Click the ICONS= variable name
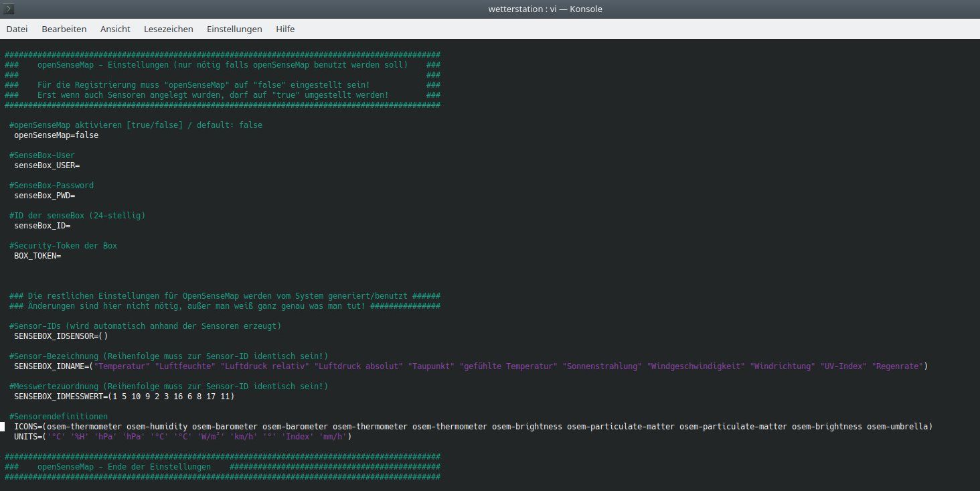This screenshot has height=491, width=980. click(28, 427)
